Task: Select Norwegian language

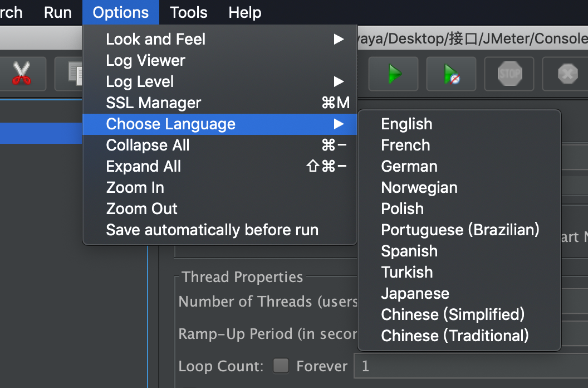Action: point(459,187)
